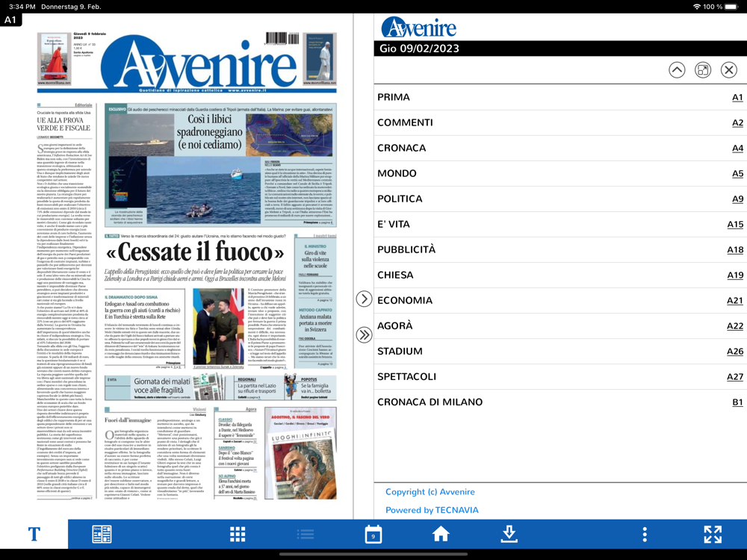747x560 pixels.
Task: Toggle the sections list icon
Action: (305, 535)
